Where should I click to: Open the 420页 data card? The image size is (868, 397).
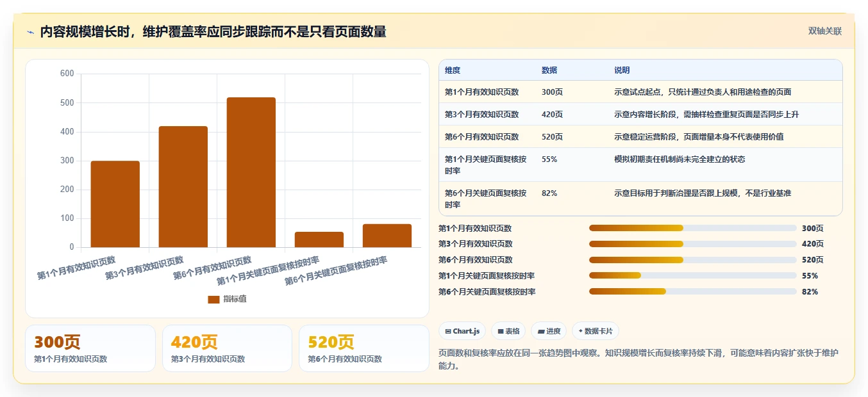[x=227, y=348]
